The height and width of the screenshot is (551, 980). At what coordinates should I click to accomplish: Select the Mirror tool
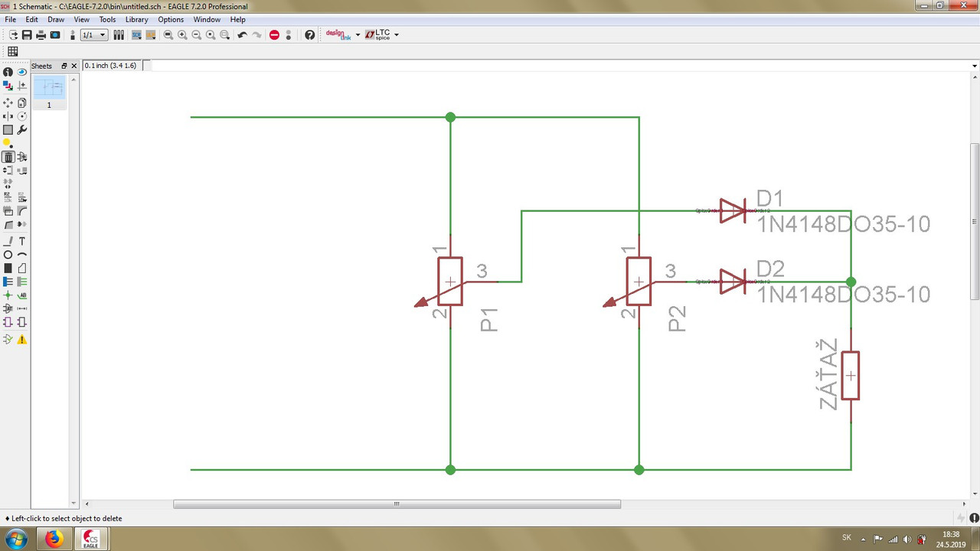pyautogui.click(x=8, y=116)
